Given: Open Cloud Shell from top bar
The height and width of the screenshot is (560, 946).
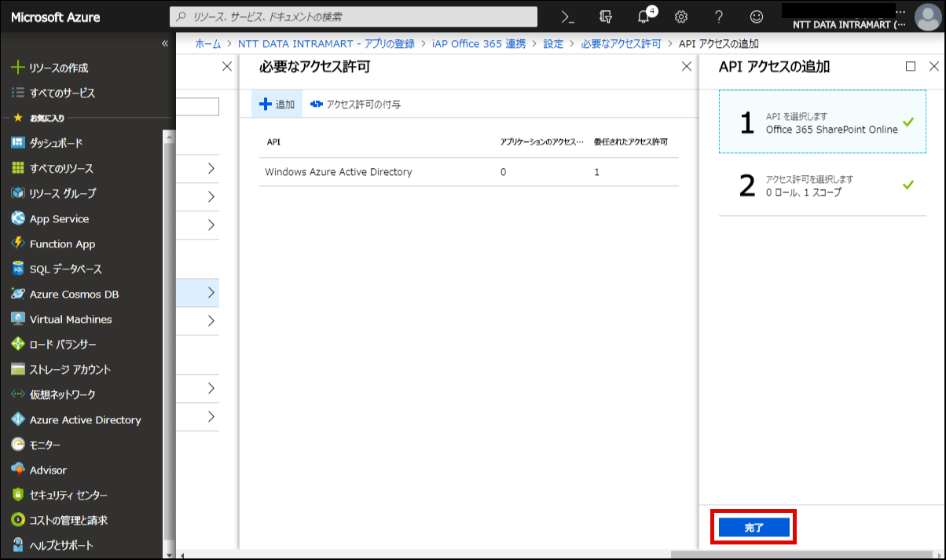Looking at the screenshot, I should 568,16.
